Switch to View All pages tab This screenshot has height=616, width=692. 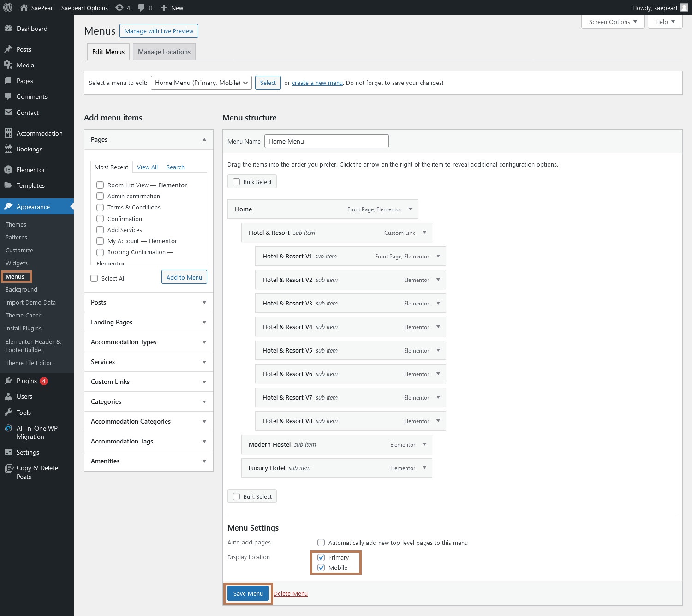tap(147, 167)
